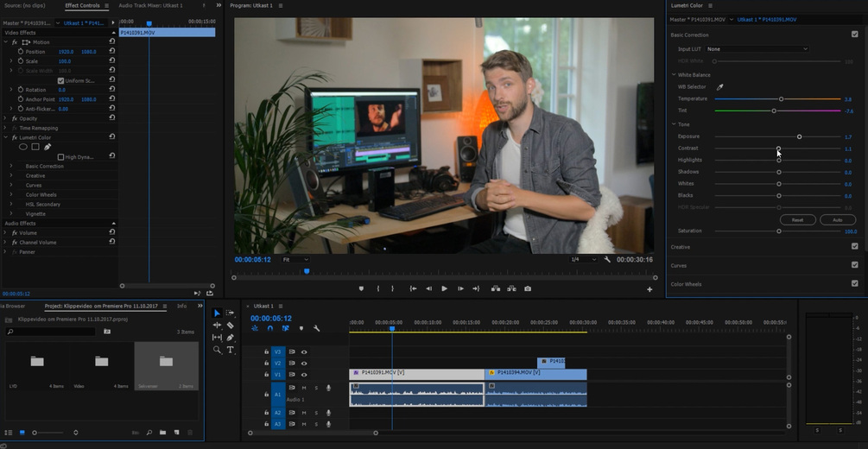Choose the Zoom magnifier tool
This screenshot has width=868, height=449.
(x=217, y=350)
